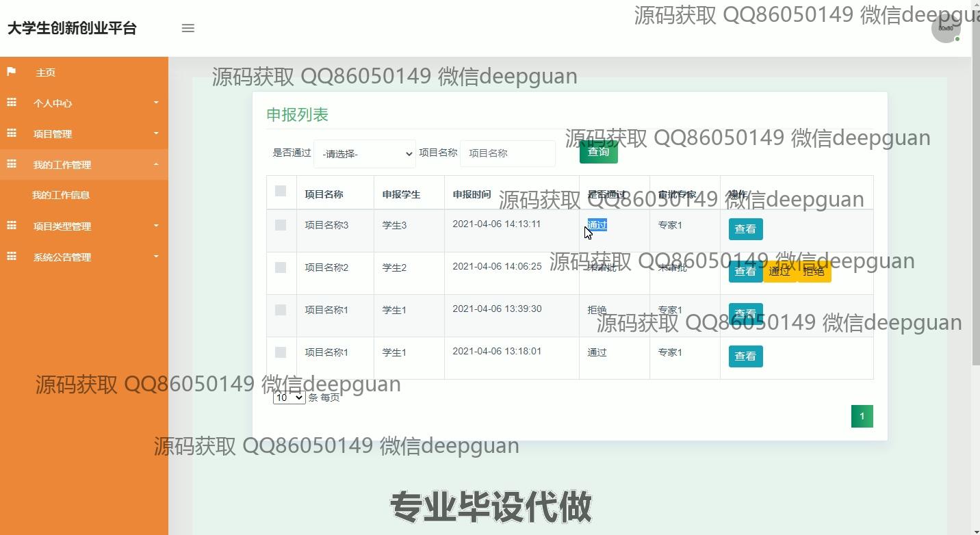Check the checkbox for 项目名称3 row

[x=281, y=225]
